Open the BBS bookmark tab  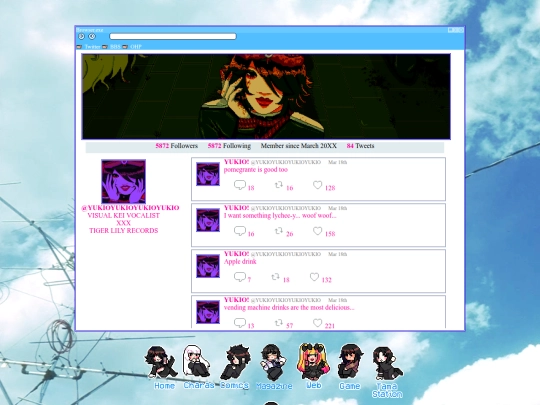click(x=112, y=46)
